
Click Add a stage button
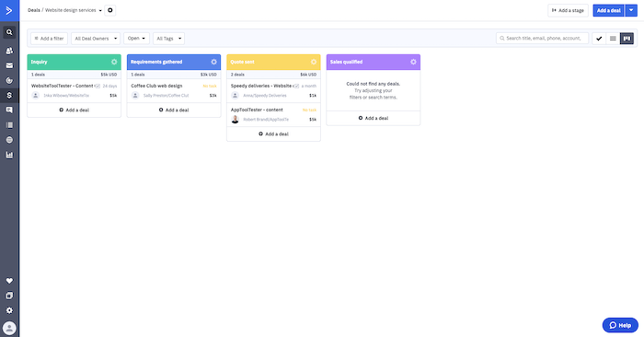pyautogui.click(x=568, y=10)
